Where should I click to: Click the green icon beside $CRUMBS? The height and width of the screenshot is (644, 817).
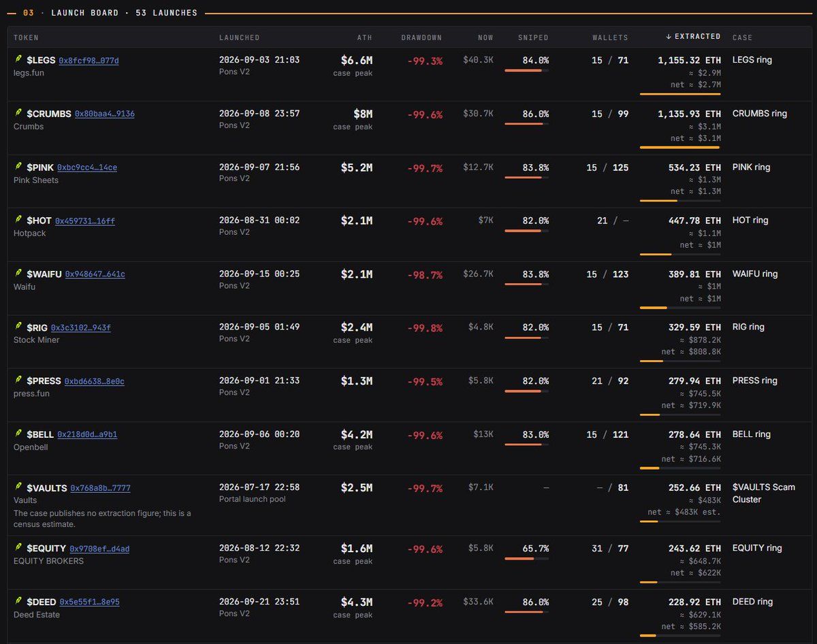click(18, 114)
